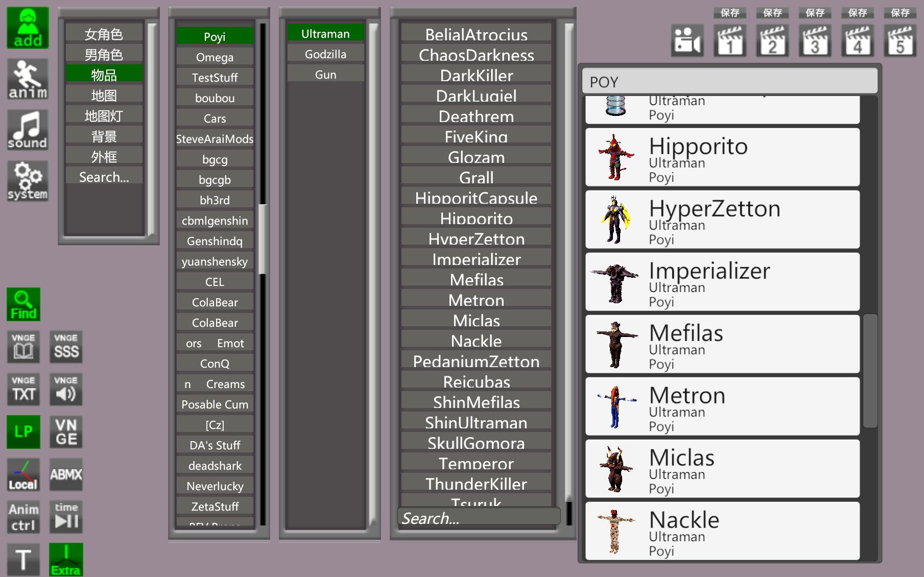Screen dimensions: 924x577
Task: Select the Metron search result
Action: click(x=722, y=406)
